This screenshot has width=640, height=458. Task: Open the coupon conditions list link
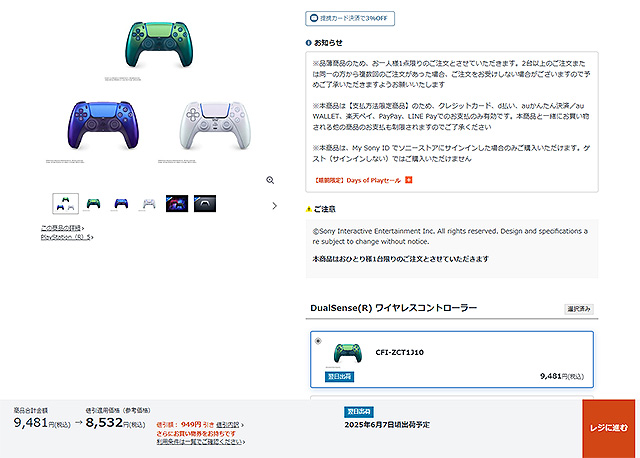[201, 442]
